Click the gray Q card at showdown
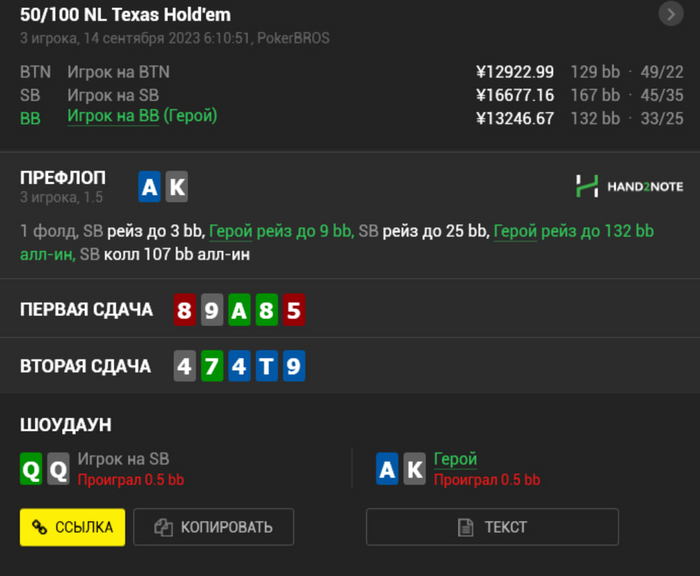Image resolution: width=700 pixels, height=576 pixels. click(x=58, y=469)
